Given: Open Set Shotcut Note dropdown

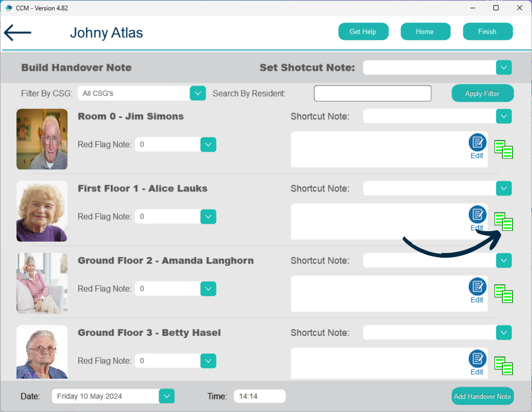Looking at the screenshot, I should tap(504, 68).
